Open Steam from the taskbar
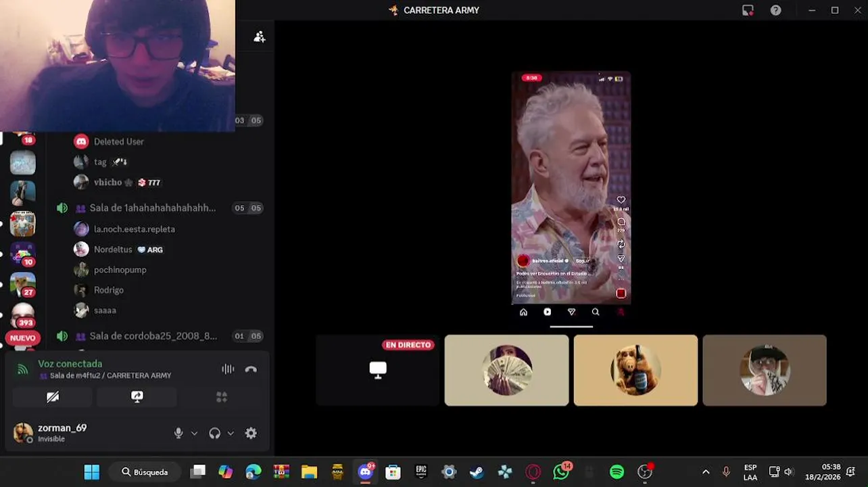 [477, 472]
